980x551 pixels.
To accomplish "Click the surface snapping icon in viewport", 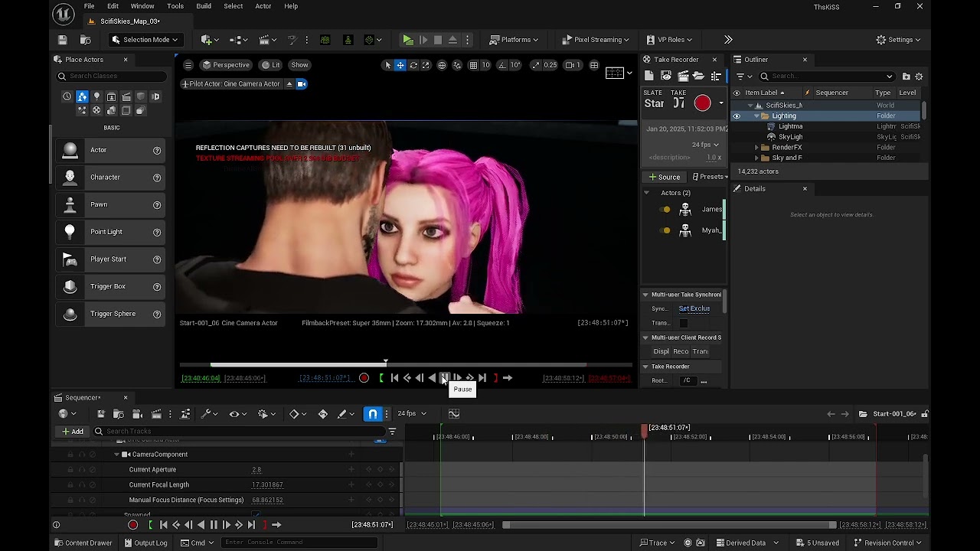I will coord(457,65).
